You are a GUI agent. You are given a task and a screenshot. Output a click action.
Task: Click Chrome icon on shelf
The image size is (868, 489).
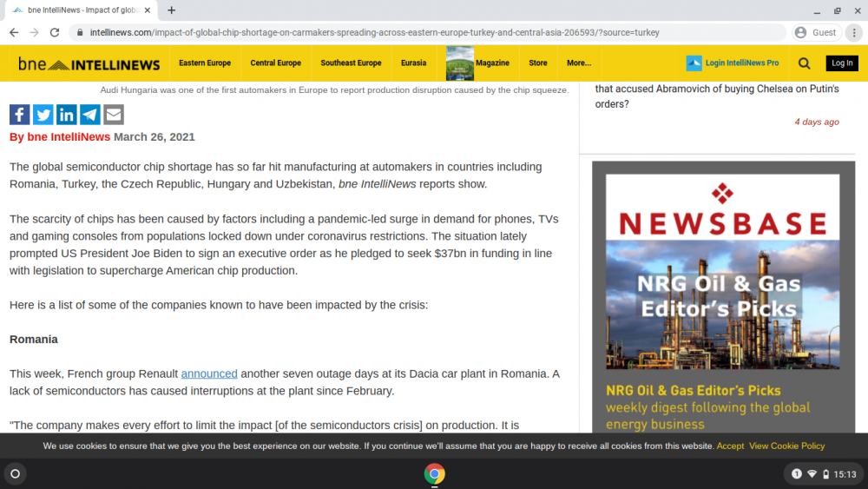(435, 474)
